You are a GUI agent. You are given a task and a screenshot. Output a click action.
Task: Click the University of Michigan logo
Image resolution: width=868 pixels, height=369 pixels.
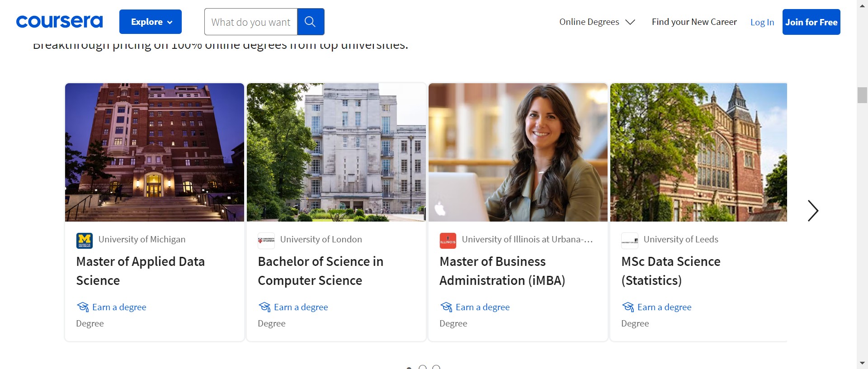click(85, 241)
